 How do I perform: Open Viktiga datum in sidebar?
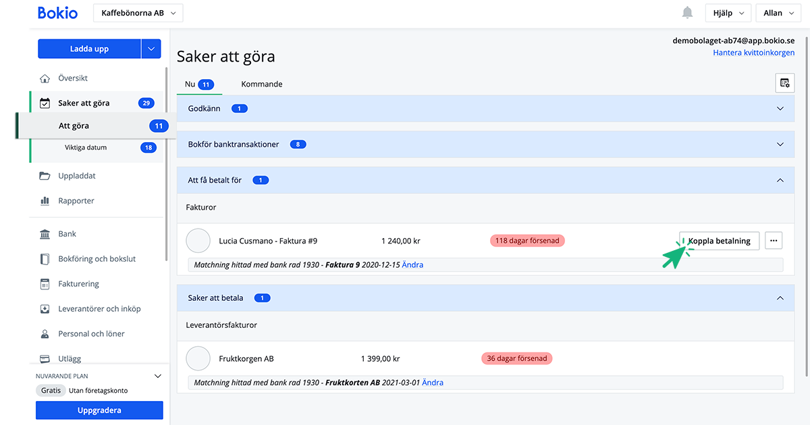tap(85, 148)
